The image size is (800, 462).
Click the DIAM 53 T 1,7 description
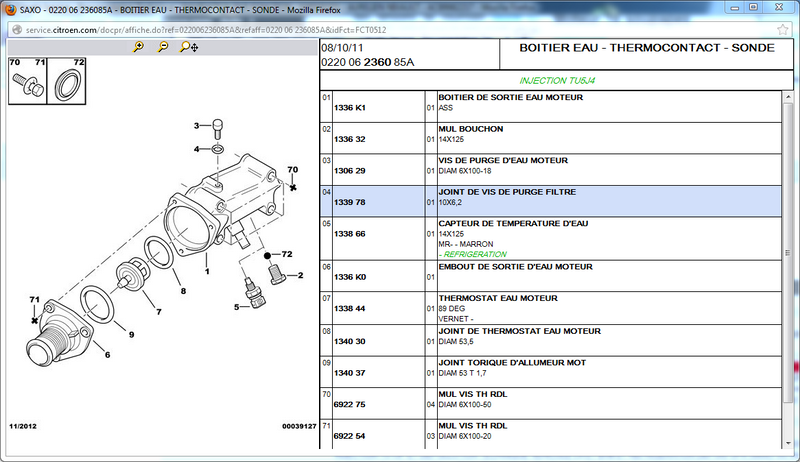tap(462, 373)
